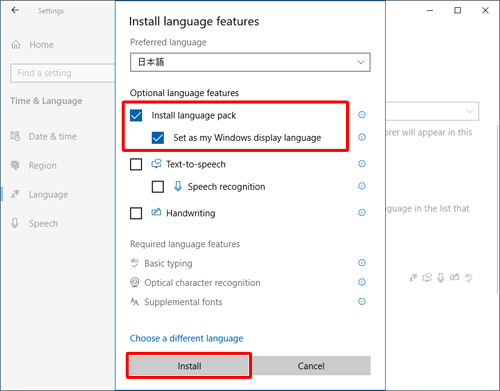Click the Speech microphone sidebar icon

pos(15,223)
